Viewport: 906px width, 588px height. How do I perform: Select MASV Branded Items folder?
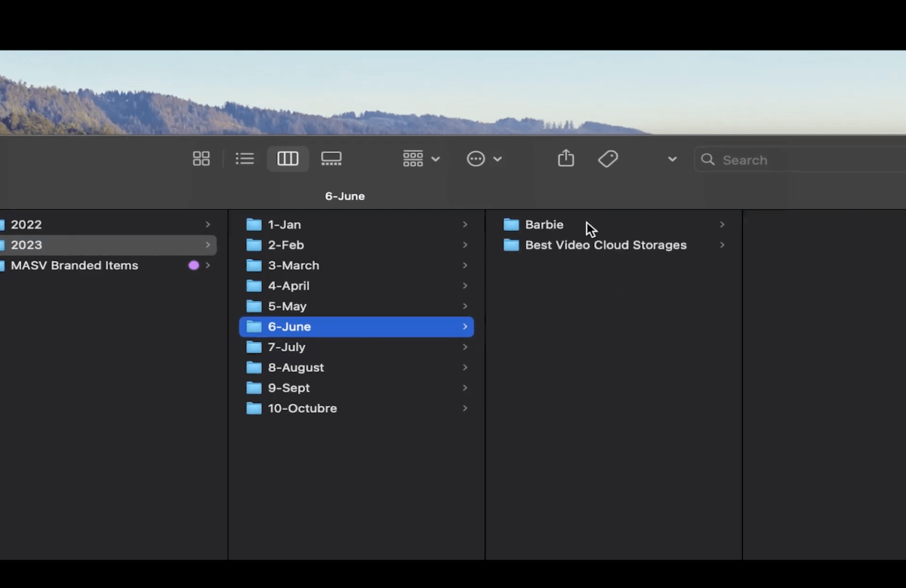coord(108,266)
